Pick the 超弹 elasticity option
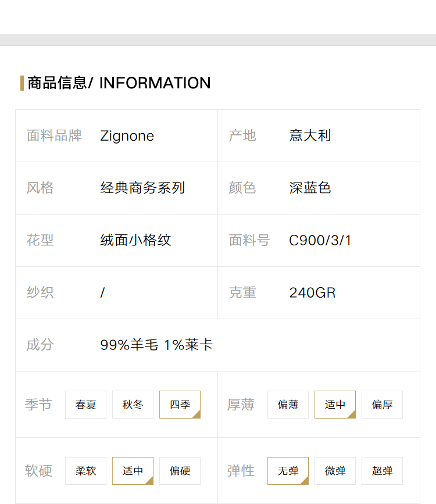 382,470
